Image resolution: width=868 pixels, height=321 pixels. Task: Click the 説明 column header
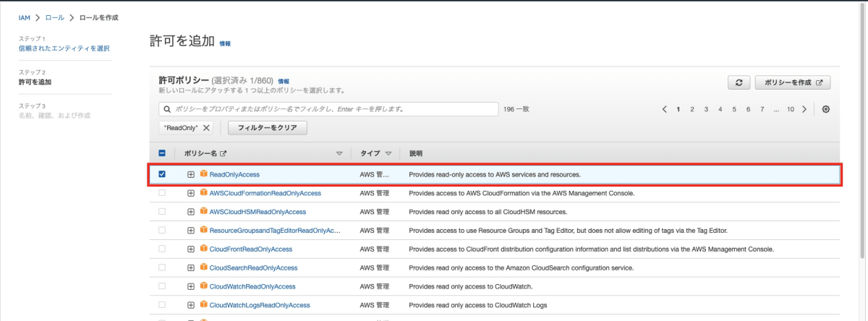click(x=416, y=154)
